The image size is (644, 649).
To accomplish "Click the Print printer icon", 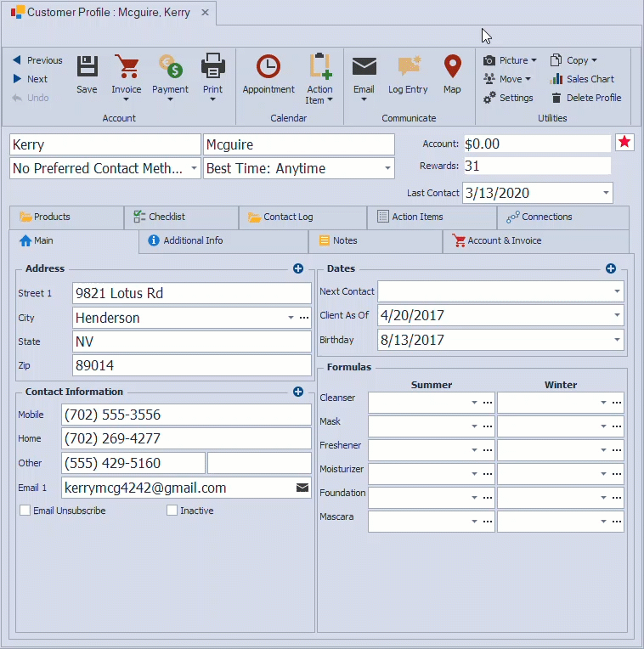I will [x=212, y=65].
